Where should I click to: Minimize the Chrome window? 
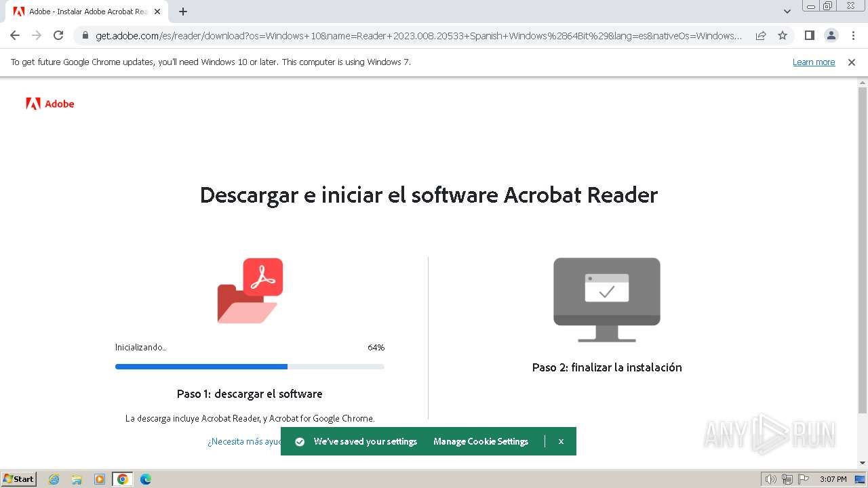[x=810, y=5]
